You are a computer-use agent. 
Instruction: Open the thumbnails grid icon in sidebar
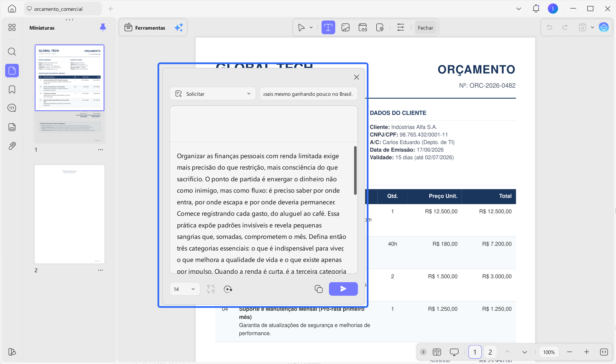pyautogui.click(x=12, y=27)
